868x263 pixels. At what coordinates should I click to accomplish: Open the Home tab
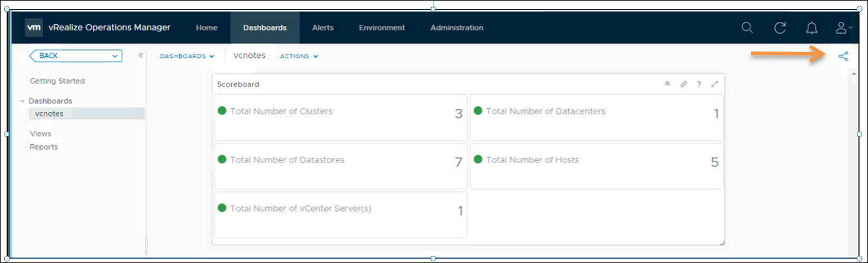(x=207, y=28)
